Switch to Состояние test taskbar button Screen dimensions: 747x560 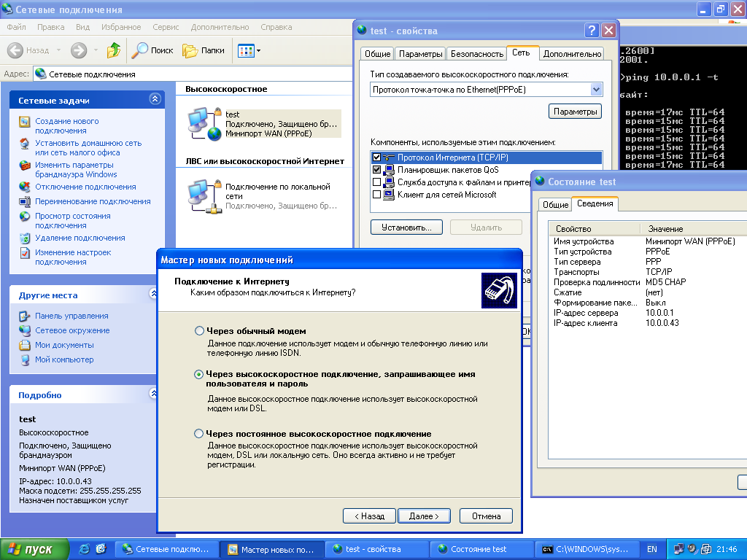(481, 549)
